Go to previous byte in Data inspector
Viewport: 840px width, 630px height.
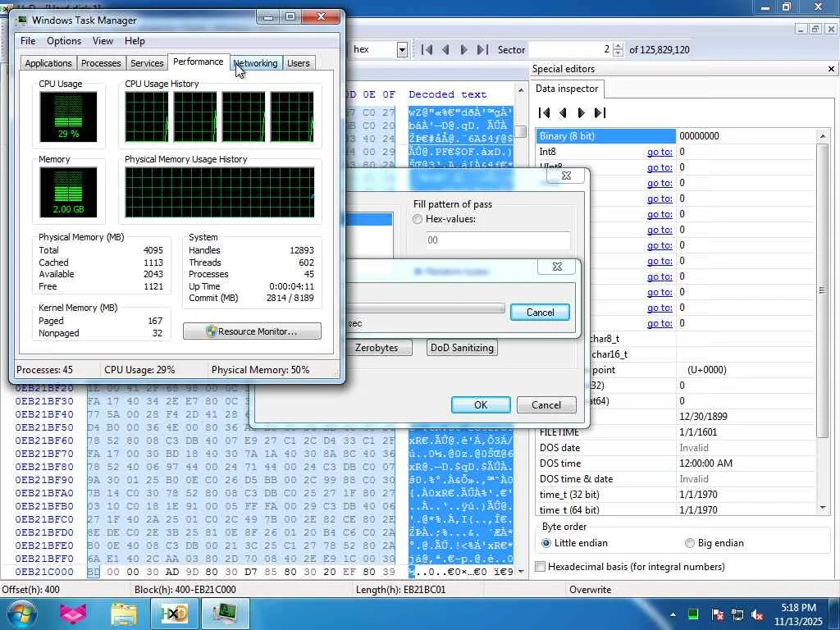point(563,112)
